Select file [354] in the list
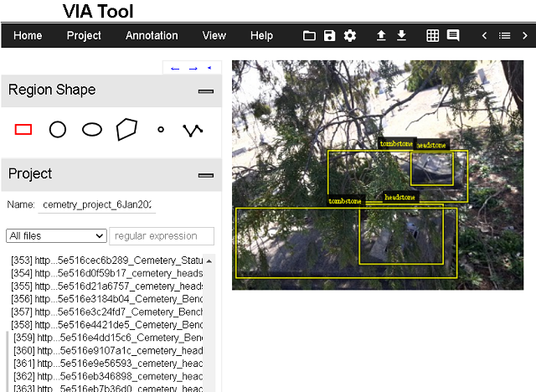 (106, 273)
